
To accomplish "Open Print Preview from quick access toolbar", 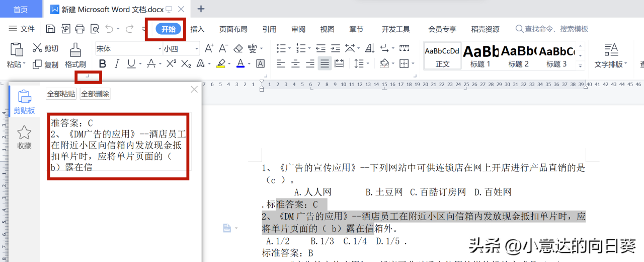I will point(95,29).
